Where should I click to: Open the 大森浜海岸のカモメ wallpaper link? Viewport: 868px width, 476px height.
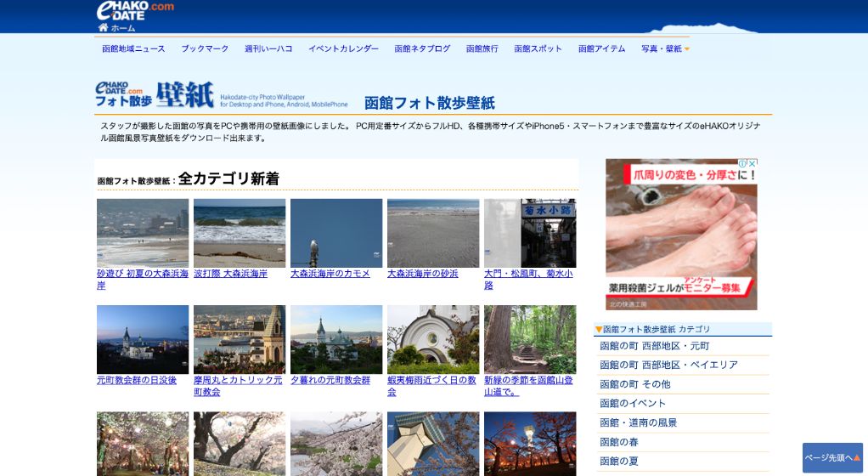[x=330, y=274]
